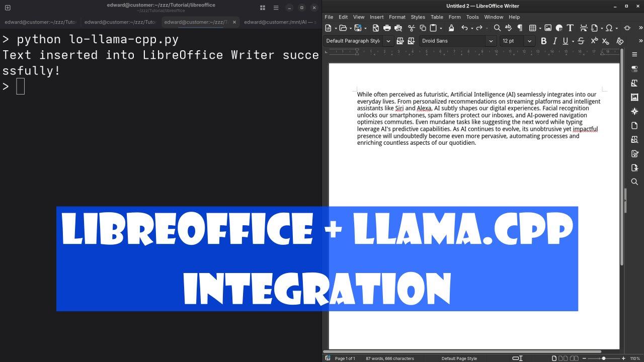The width and height of the screenshot is (644, 362).
Task: Open the paragraph style dropdown
Action: [x=387, y=41]
